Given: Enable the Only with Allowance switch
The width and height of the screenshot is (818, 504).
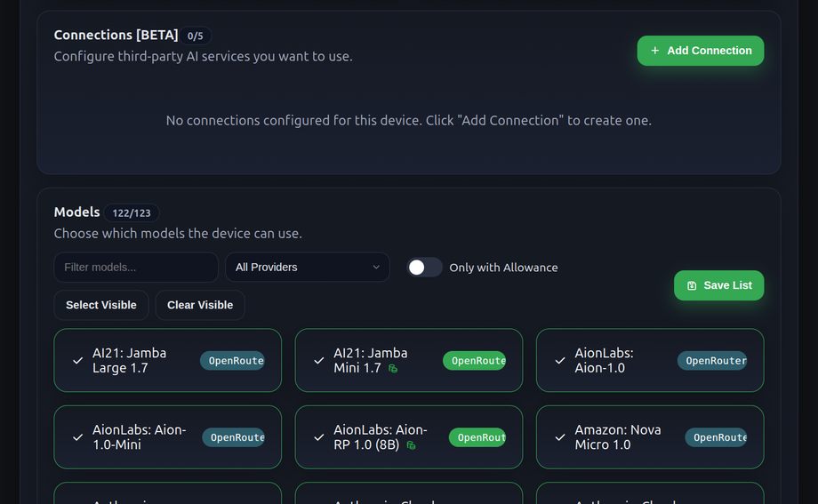Looking at the screenshot, I should point(424,268).
